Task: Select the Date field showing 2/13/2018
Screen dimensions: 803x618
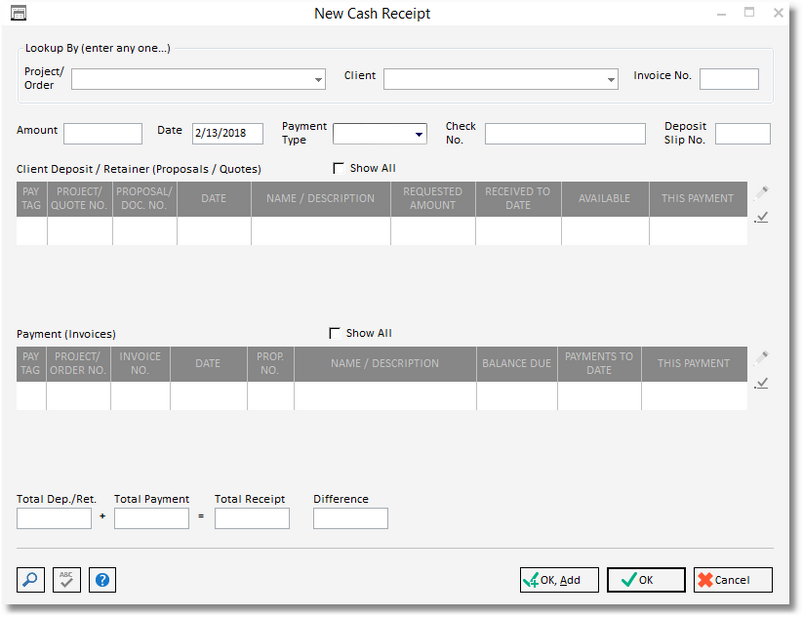Action: click(x=227, y=134)
